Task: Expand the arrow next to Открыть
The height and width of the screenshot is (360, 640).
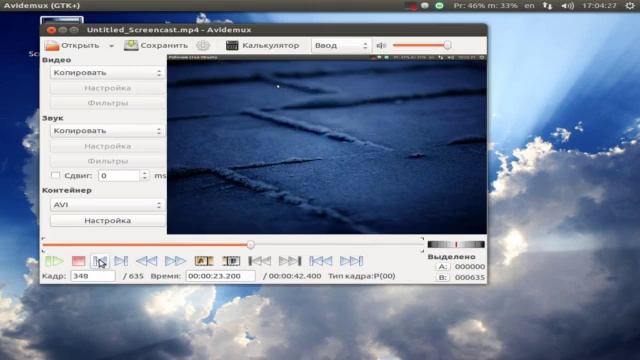Action: click(x=111, y=46)
